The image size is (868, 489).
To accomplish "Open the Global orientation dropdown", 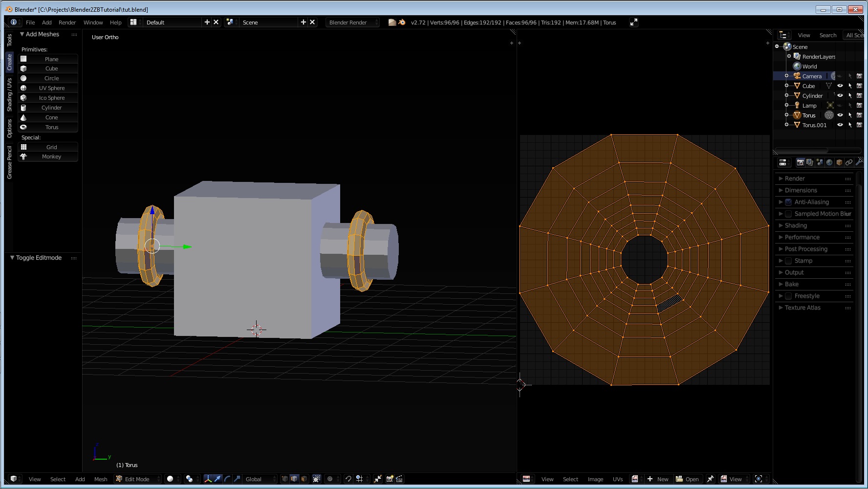I will tap(260, 479).
